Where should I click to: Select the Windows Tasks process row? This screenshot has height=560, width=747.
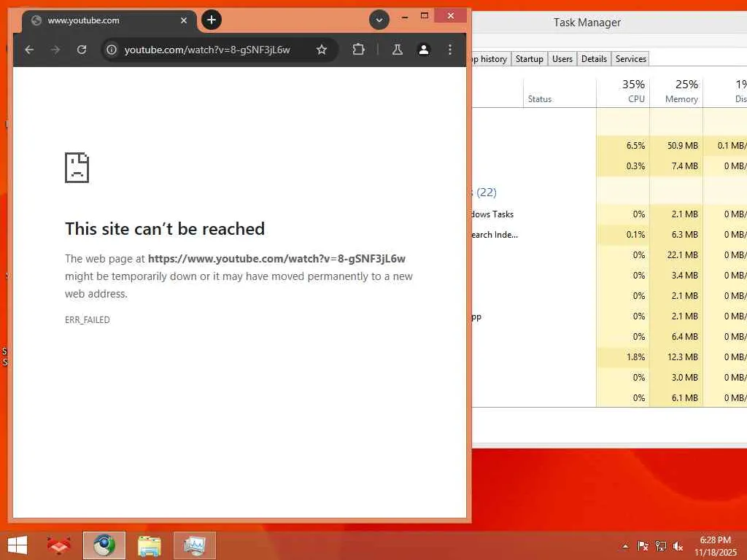[609, 214]
